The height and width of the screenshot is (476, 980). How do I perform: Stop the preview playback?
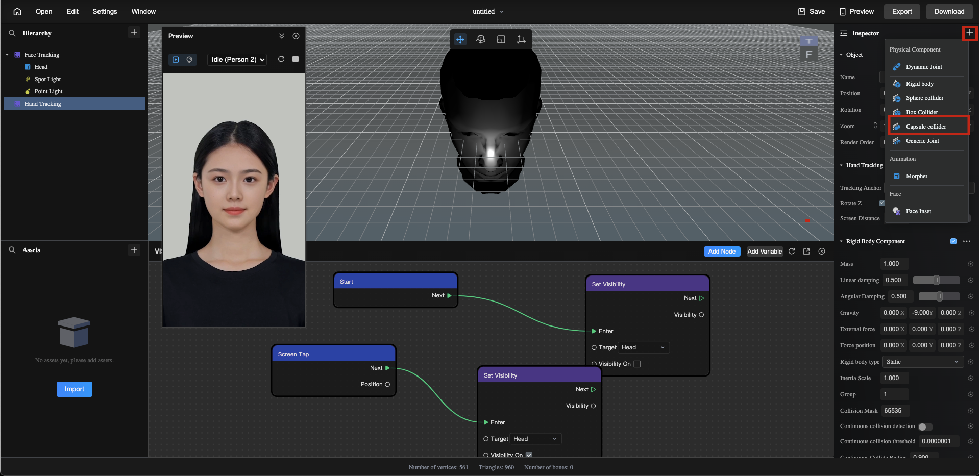click(x=296, y=59)
